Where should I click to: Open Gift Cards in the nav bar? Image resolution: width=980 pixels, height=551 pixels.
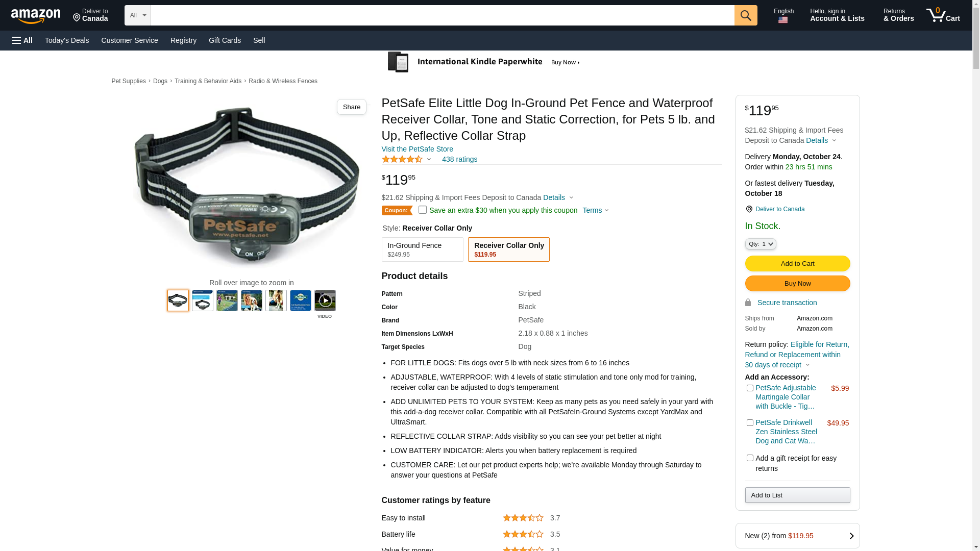(x=225, y=40)
